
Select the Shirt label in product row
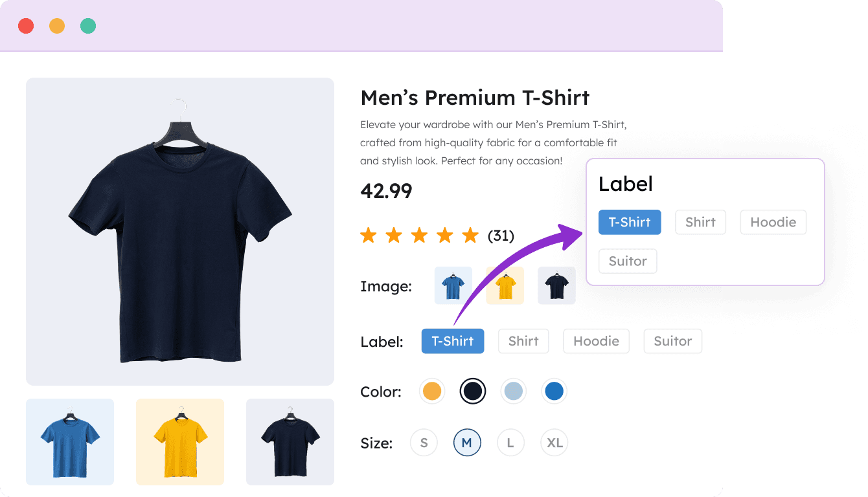pyautogui.click(x=523, y=341)
